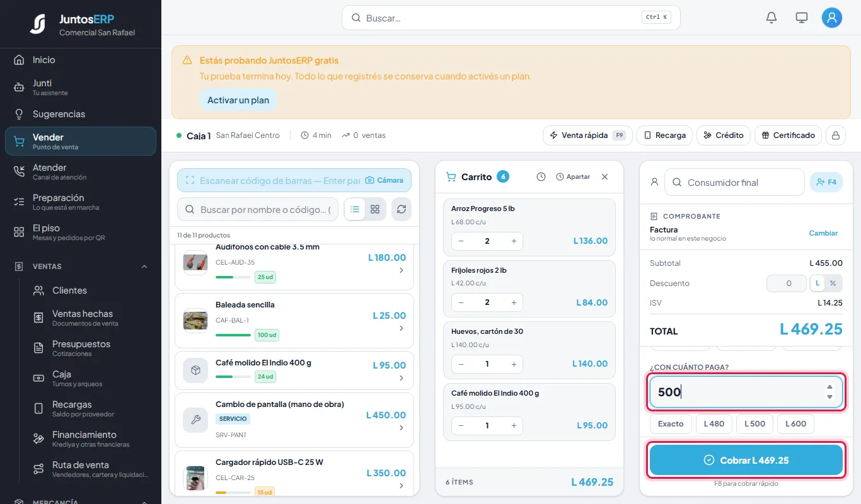Go to Inicio in sidebar
The width and height of the screenshot is (861, 504).
click(x=81, y=60)
